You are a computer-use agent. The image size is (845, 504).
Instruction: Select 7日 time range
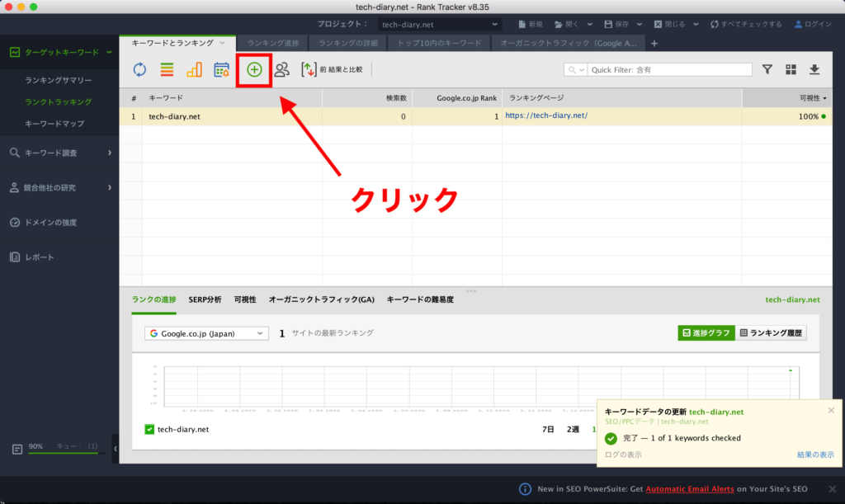pyautogui.click(x=548, y=429)
